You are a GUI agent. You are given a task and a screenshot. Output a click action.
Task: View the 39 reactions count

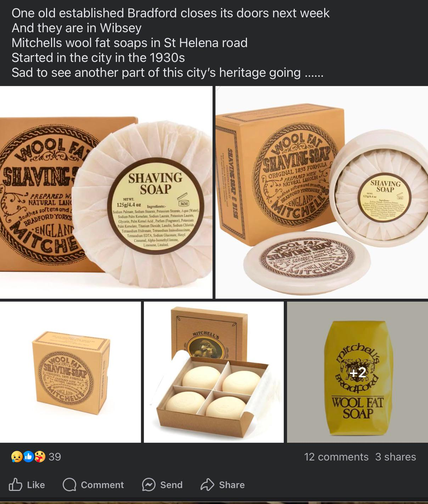pyautogui.click(x=55, y=457)
